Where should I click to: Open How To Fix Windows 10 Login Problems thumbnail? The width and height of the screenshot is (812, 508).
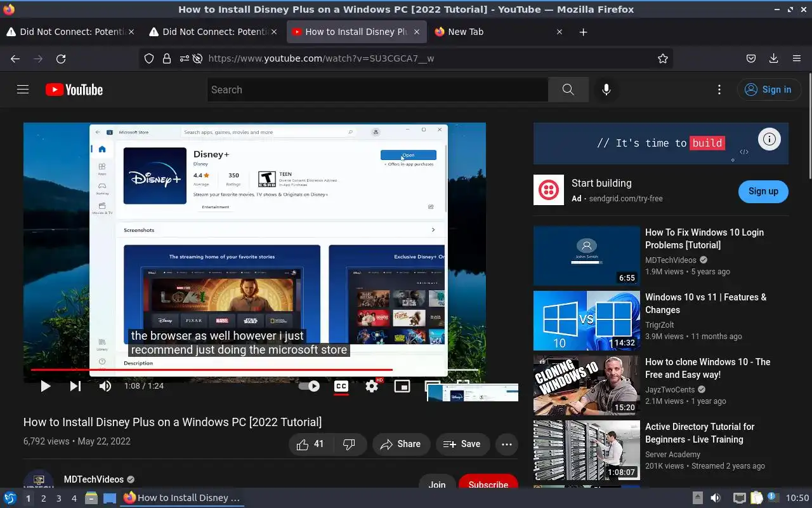587,255
